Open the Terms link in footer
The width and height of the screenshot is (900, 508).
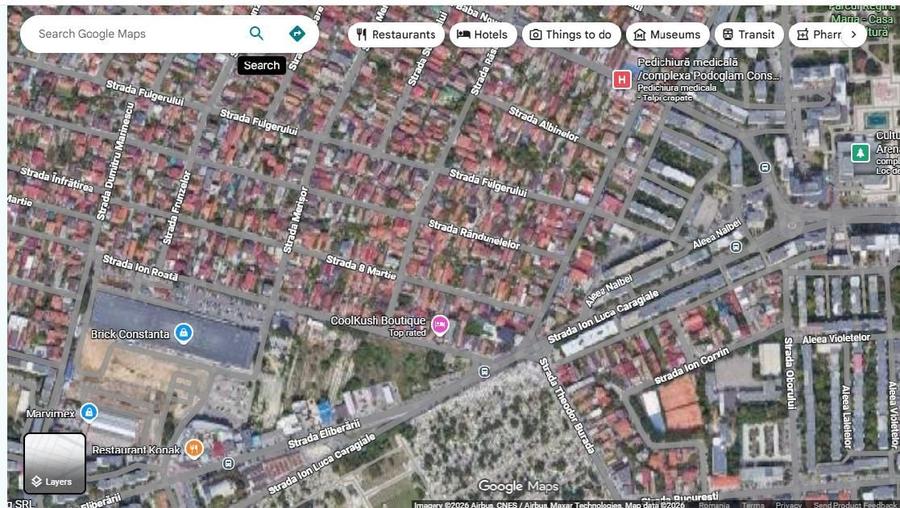754,505
